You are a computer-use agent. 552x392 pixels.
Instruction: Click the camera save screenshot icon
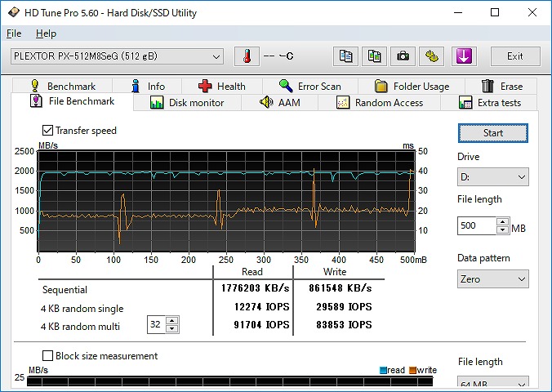(402, 56)
